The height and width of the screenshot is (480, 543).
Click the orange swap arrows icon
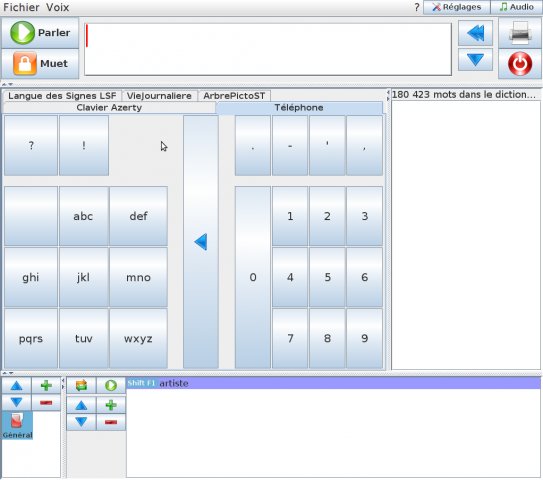coord(81,385)
